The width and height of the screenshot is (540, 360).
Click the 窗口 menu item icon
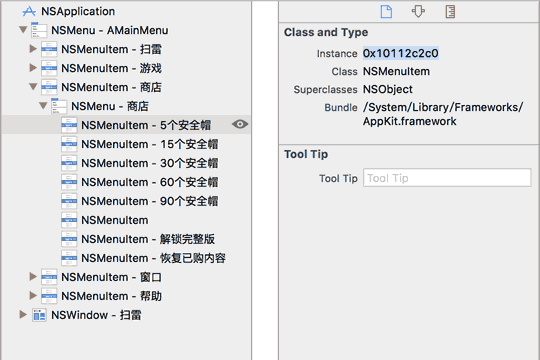[49, 277]
